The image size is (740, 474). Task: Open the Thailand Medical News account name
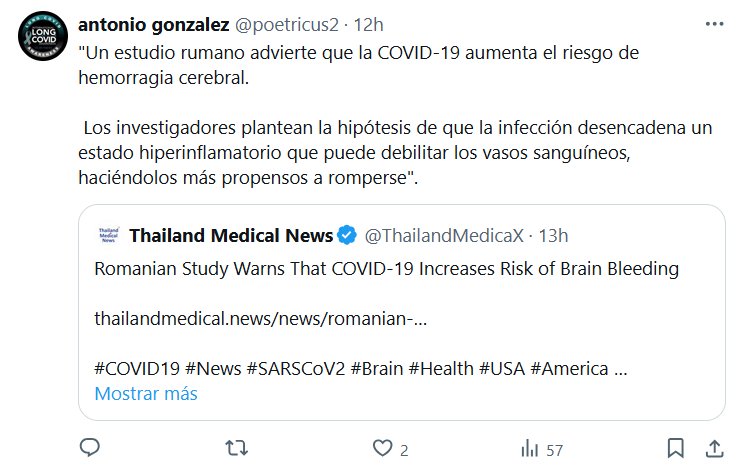click(231, 235)
